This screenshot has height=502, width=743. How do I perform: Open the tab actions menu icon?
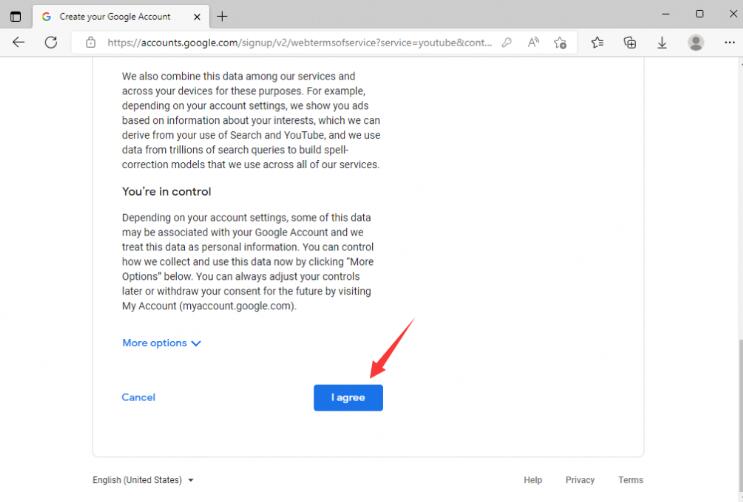click(15, 17)
